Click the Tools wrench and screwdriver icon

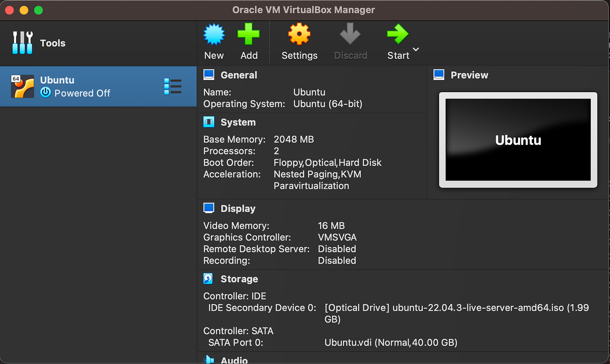(x=23, y=43)
